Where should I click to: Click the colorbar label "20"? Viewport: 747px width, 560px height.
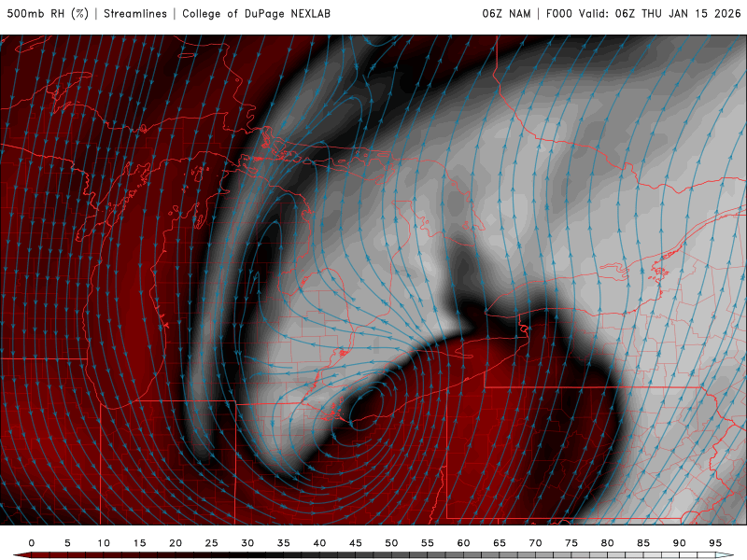pos(176,543)
